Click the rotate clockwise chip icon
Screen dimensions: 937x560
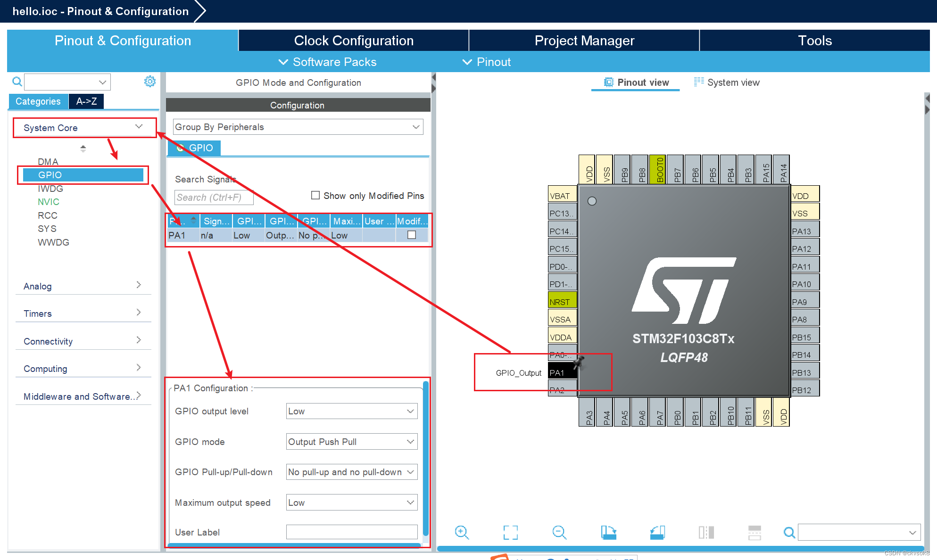(608, 533)
